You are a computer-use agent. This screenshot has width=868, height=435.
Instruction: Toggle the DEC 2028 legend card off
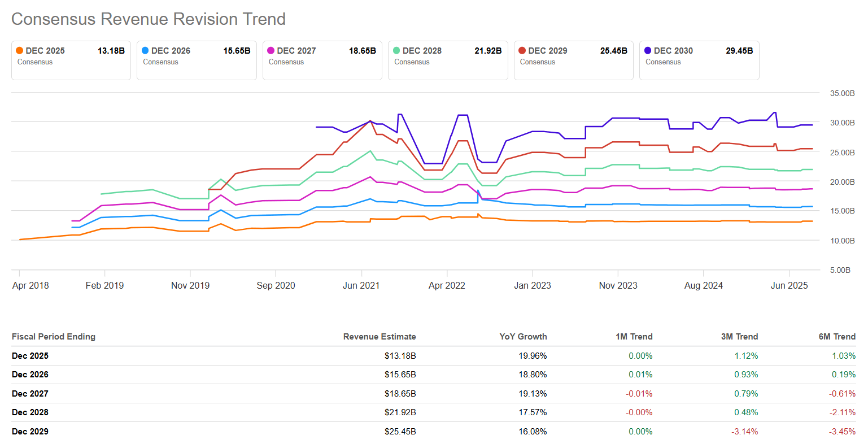coord(448,60)
